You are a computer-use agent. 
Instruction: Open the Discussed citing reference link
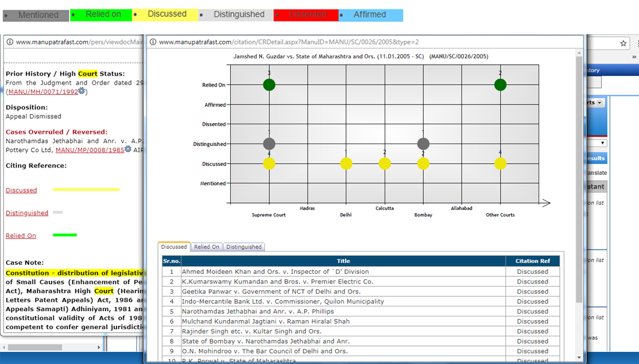(22, 190)
